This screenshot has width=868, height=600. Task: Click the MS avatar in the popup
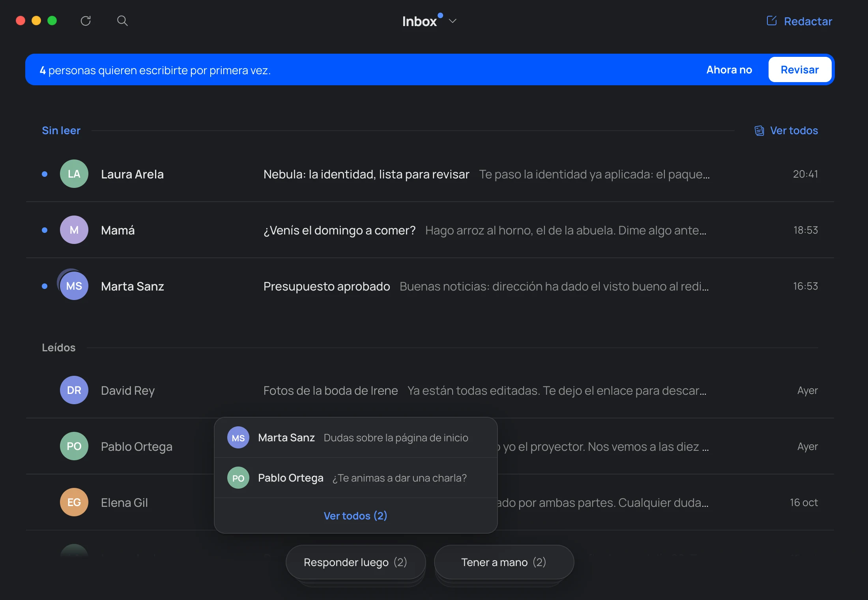238,437
